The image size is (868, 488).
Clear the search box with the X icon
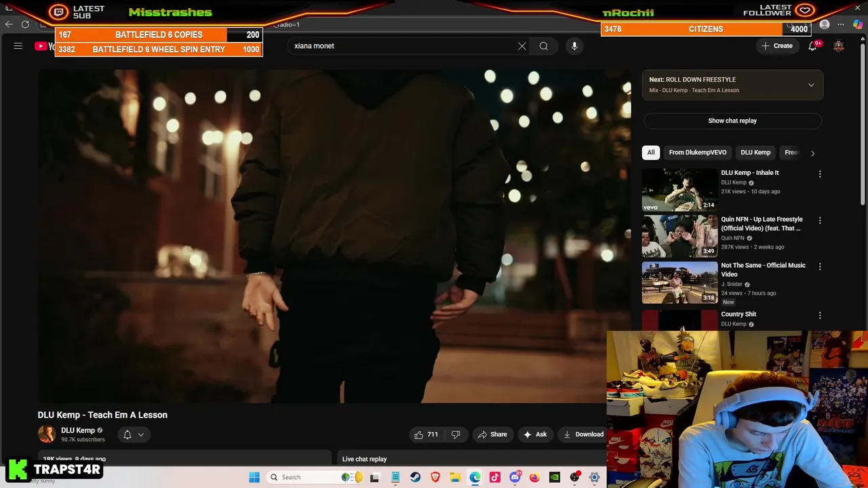pos(522,46)
